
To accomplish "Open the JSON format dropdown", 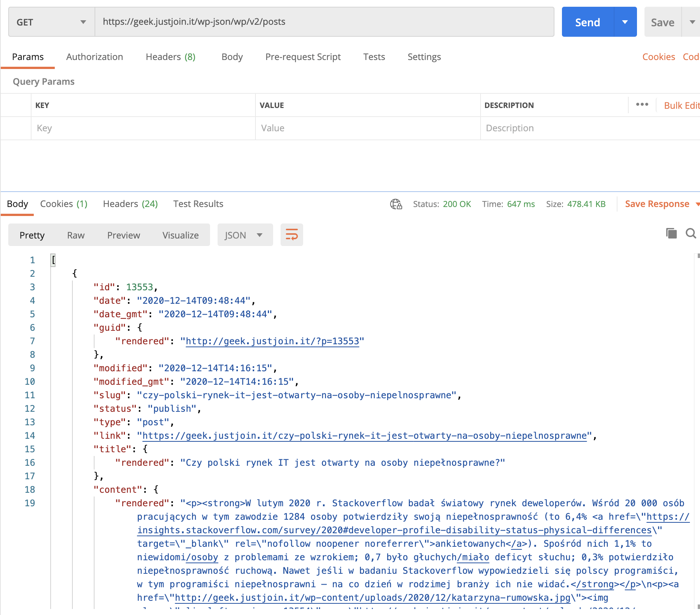I will point(245,235).
